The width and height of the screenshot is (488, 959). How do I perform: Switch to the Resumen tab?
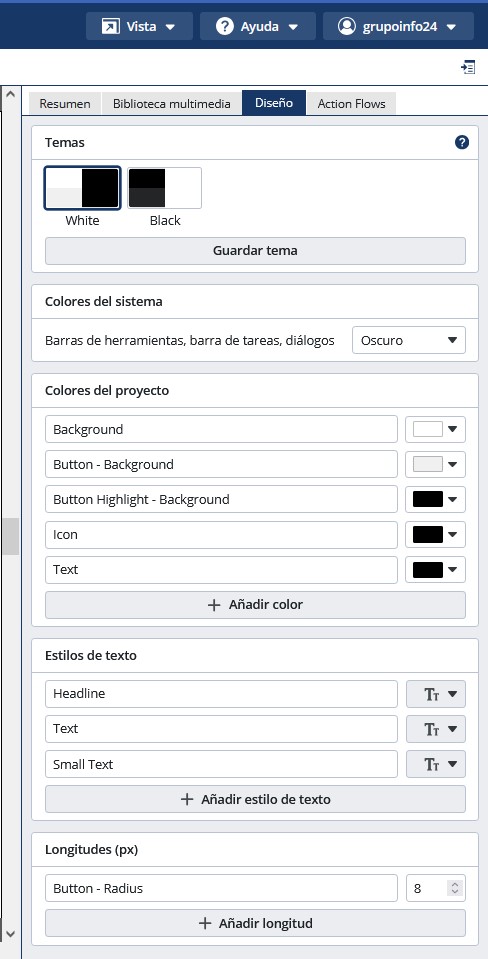click(65, 103)
